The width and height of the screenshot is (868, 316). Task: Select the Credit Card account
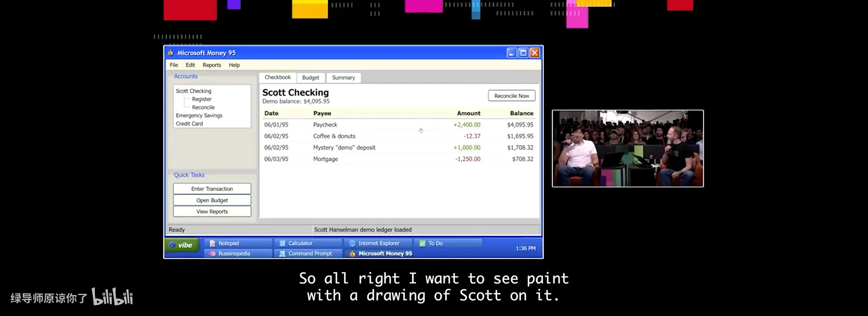point(189,124)
